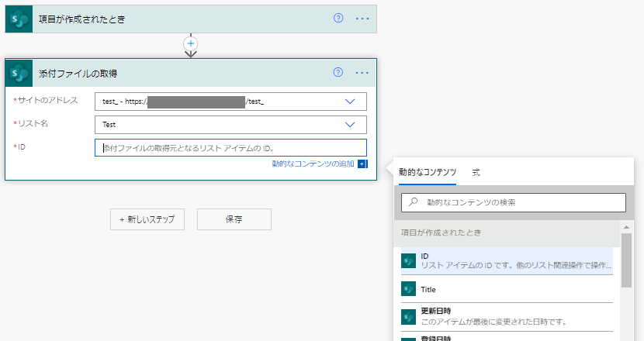Image resolution: width=644 pixels, height=341 pixels.
Task: Open ellipsis menu of 添付ファイルの取得 action
Action: (x=362, y=73)
